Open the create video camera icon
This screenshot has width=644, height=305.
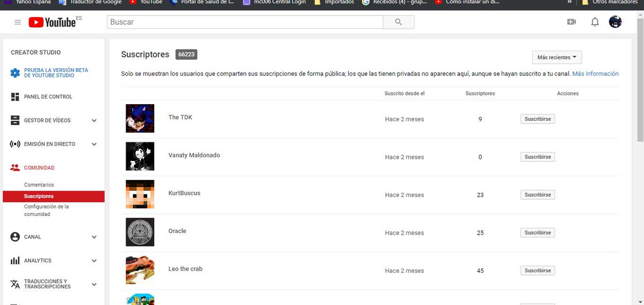[x=572, y=22]
